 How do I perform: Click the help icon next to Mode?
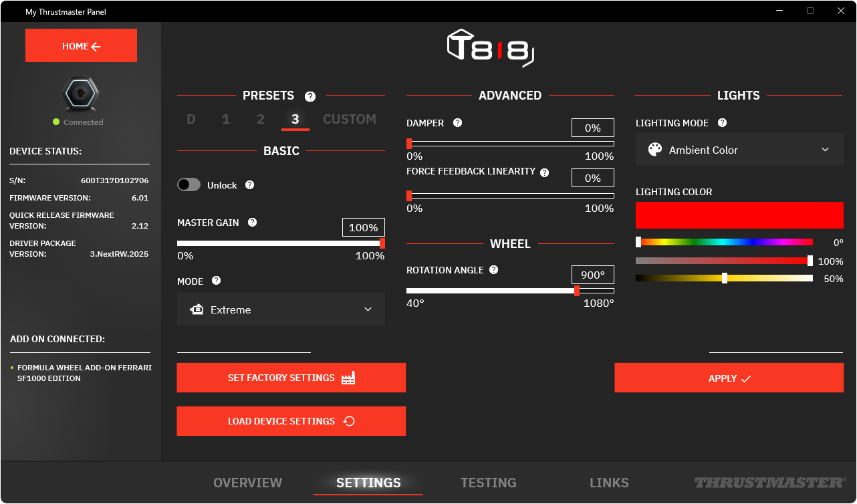tap(216, 281)
